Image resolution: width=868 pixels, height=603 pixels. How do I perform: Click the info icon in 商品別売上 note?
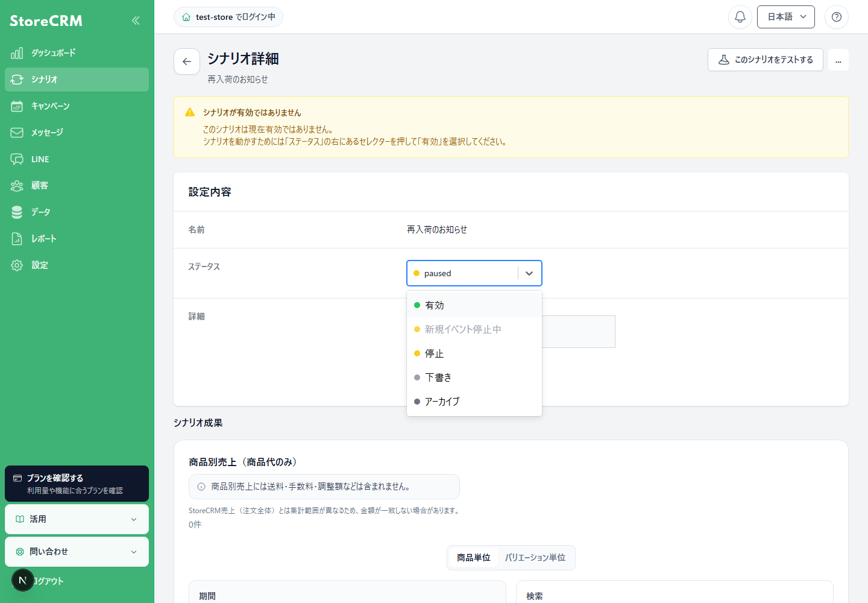click(201, 487)
